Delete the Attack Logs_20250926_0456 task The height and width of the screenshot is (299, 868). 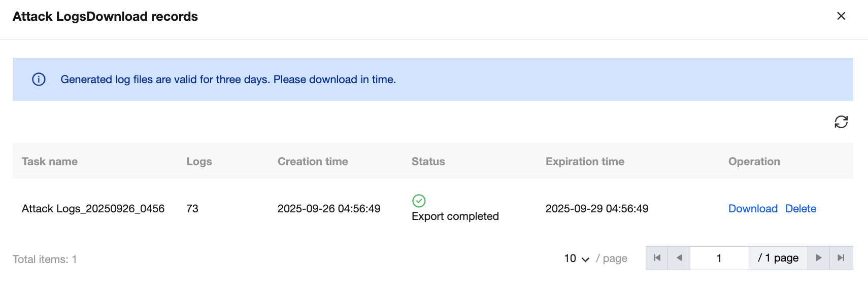800,208
